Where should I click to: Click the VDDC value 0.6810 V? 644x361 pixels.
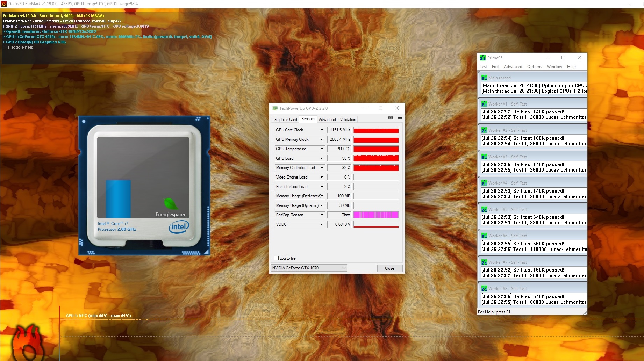(340, 224)
